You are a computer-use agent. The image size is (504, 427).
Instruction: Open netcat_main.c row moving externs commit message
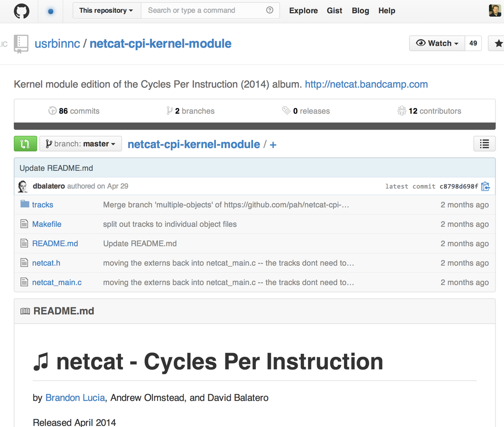(229, 282)
